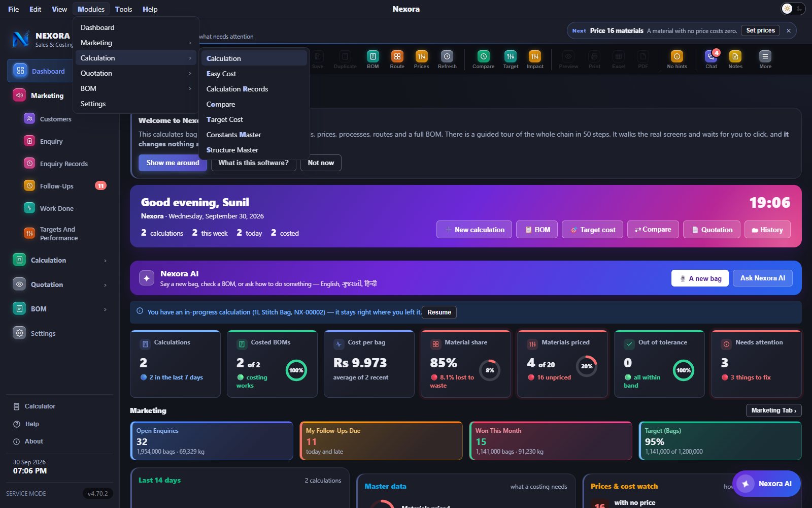Screen dimensions: 812x508
Task: Open the Materials priced stat card
Action: click(562, 364)
